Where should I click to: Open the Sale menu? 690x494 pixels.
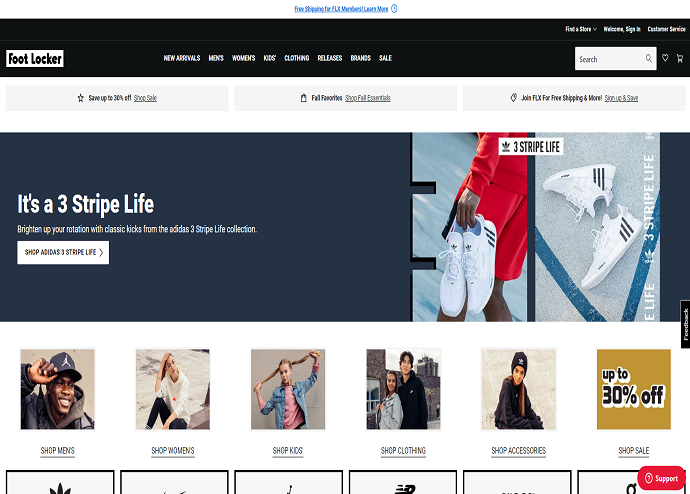point(385,58)
